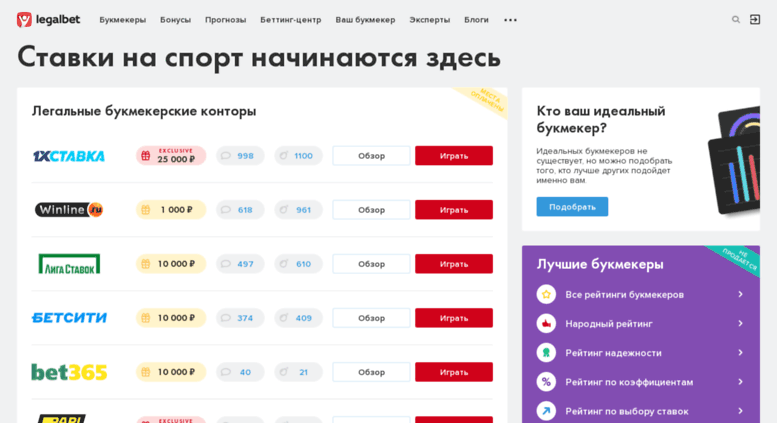View 618 comments for Winline
Viewport: 777px width, 423px height.
[240, 210]
